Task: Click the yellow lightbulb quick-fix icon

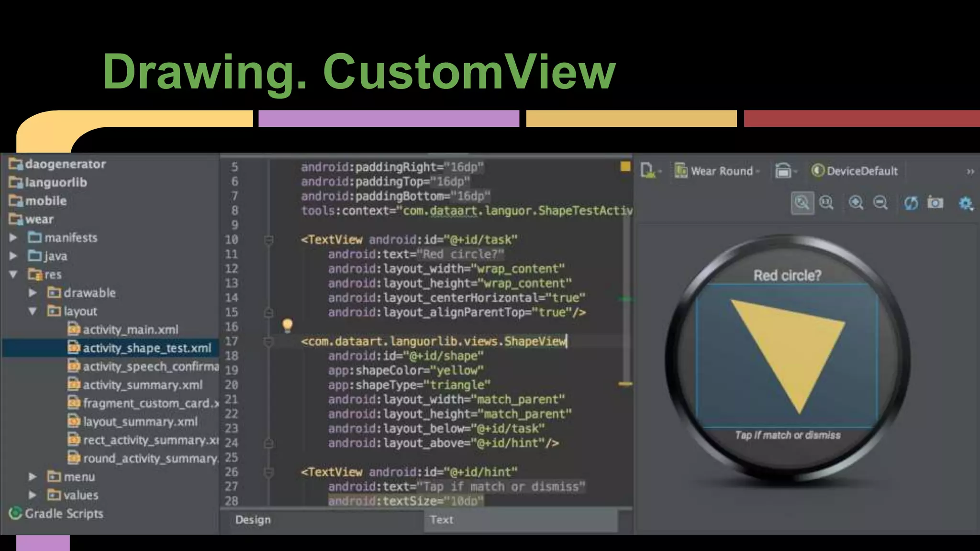Action: 287,326
